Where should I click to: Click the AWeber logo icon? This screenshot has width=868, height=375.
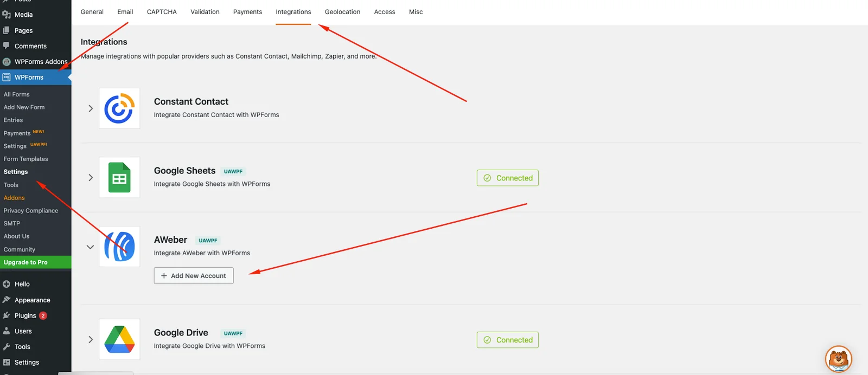(119, 247)
